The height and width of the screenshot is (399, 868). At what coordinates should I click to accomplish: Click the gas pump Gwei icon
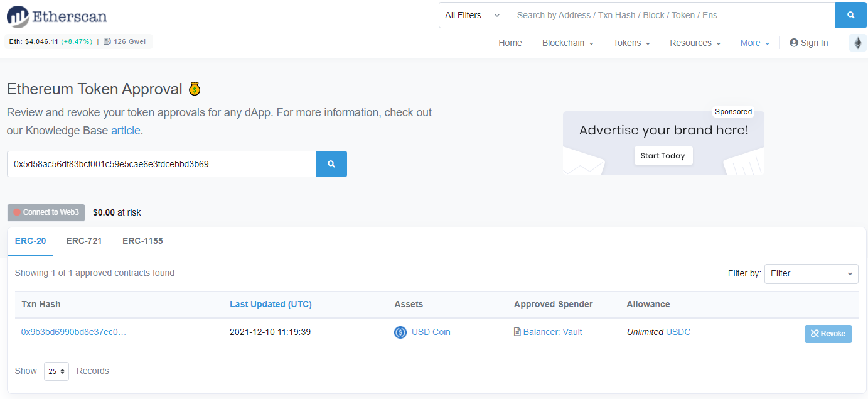point(107,41)
